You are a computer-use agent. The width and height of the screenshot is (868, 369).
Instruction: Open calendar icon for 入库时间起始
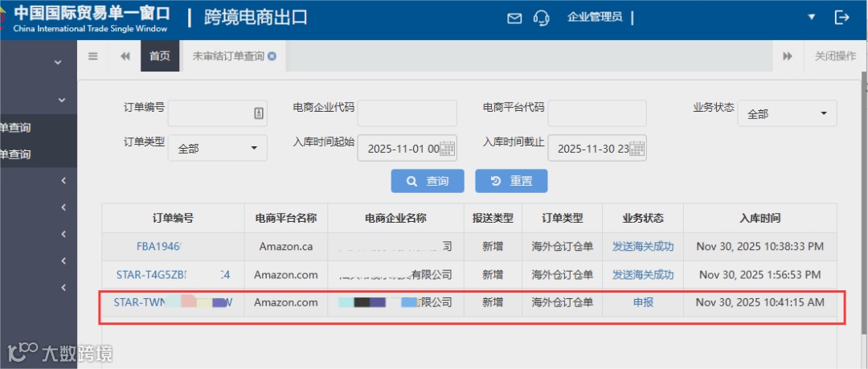pyautogui.click(x=447, y=148)
